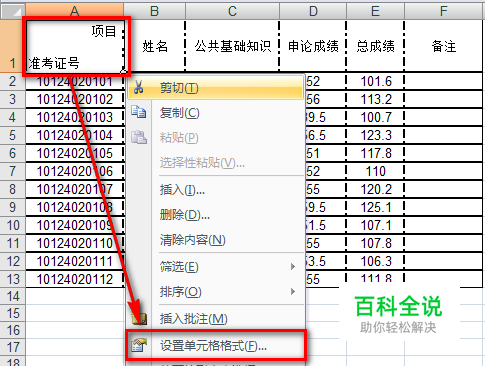Viewport: 485px width, 366px height.
Task: Select 清除内容(N) menu entry
Action: pos(216,240)
